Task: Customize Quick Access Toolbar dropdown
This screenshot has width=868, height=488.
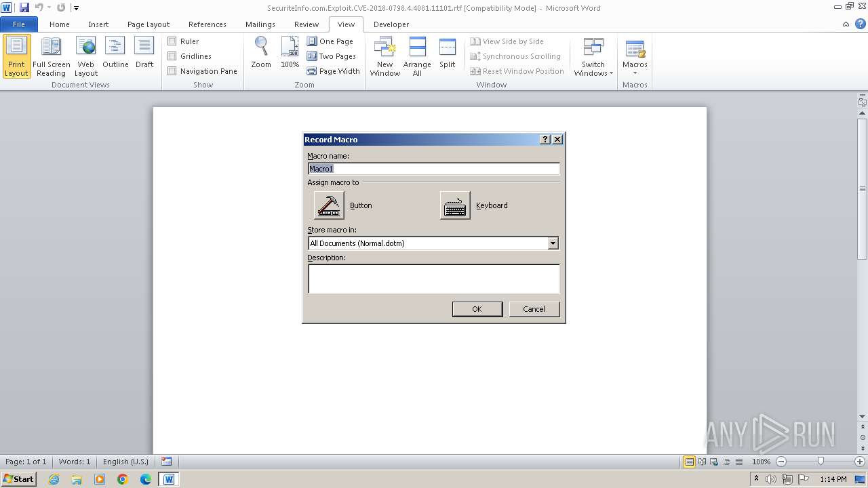Action: tap(76, 8)
